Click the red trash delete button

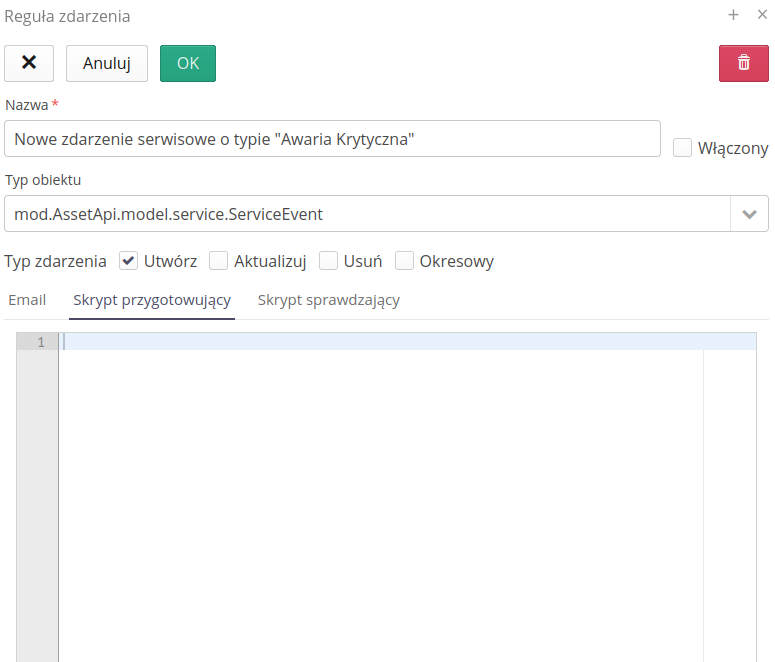[x=743, y=63]
